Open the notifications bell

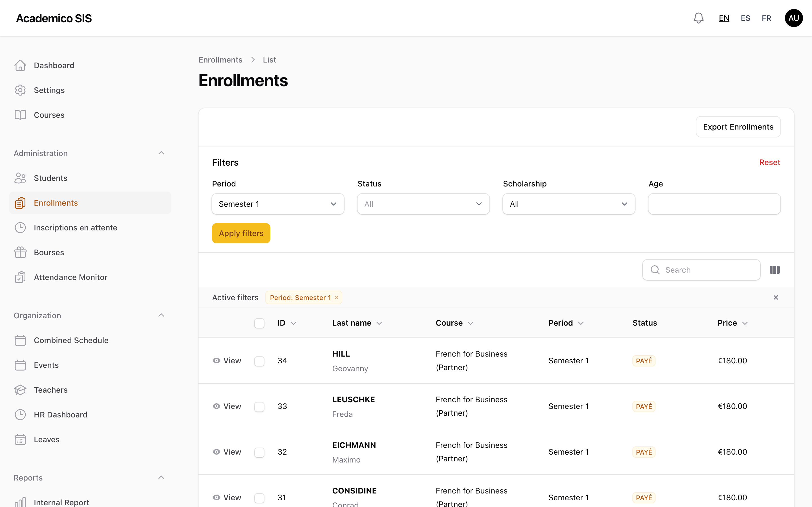698,18
